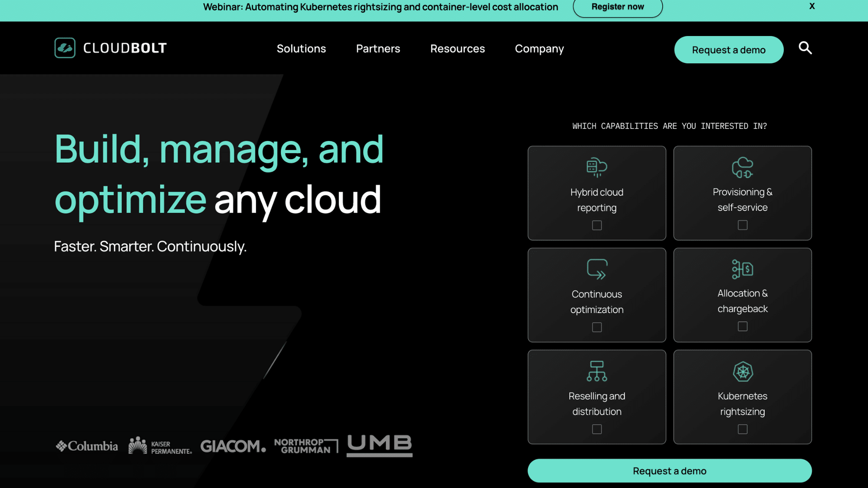
Task: Click the CloudBolt logo icon
Action: point(65,48)
